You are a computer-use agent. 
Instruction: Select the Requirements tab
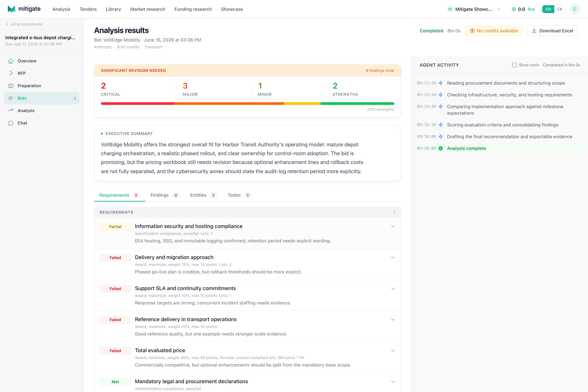pyautogui.click(x=119, y=195)
